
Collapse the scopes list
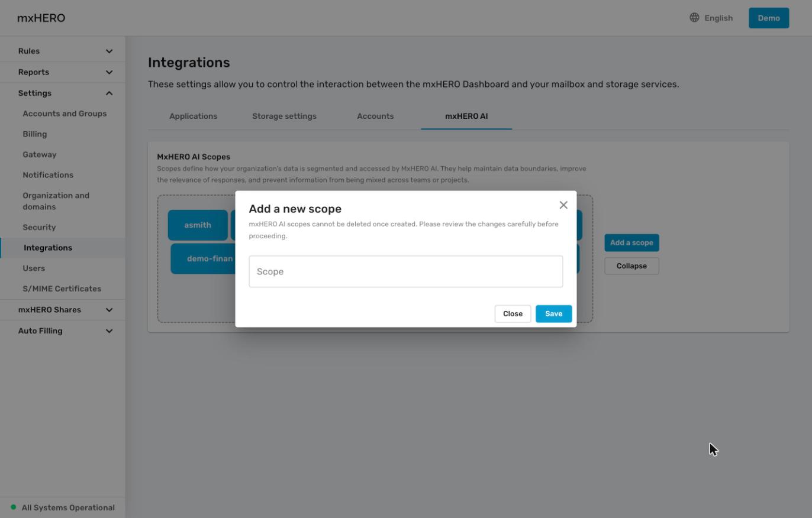click(631, 266)
